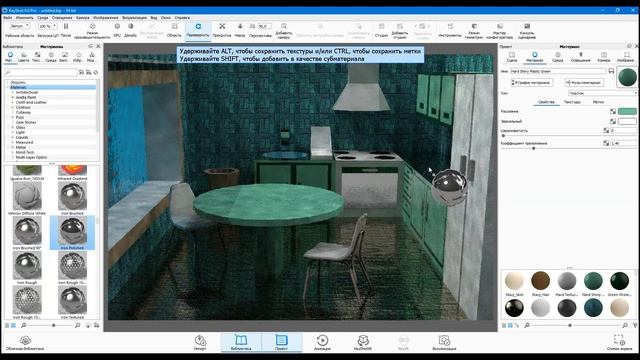Screen dimensions: 640x360
Task: Open the material Type dropdown
Action: click(x=602, y=93)
